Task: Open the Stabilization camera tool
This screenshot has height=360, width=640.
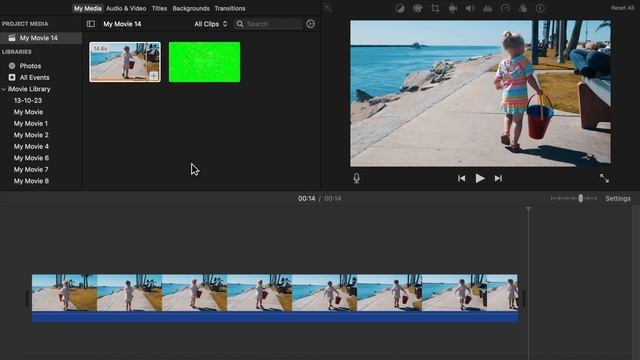Action: click(x=453, y=8)
